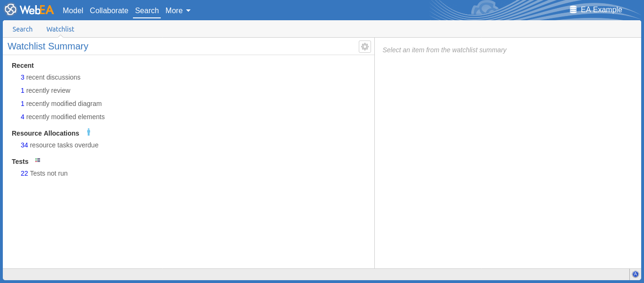
Task: Click the Tests list icon
Action: coord(38,160)
